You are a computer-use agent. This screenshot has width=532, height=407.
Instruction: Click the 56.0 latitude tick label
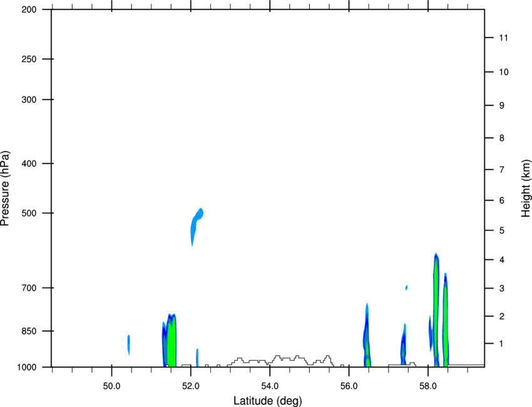pos(349,386)
